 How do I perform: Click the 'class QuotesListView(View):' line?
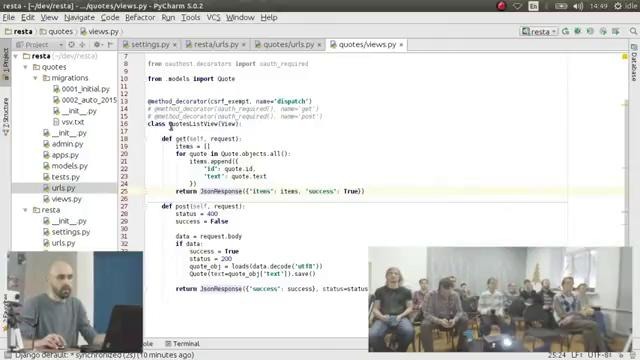pyautogui.click(x=195, y=124)
